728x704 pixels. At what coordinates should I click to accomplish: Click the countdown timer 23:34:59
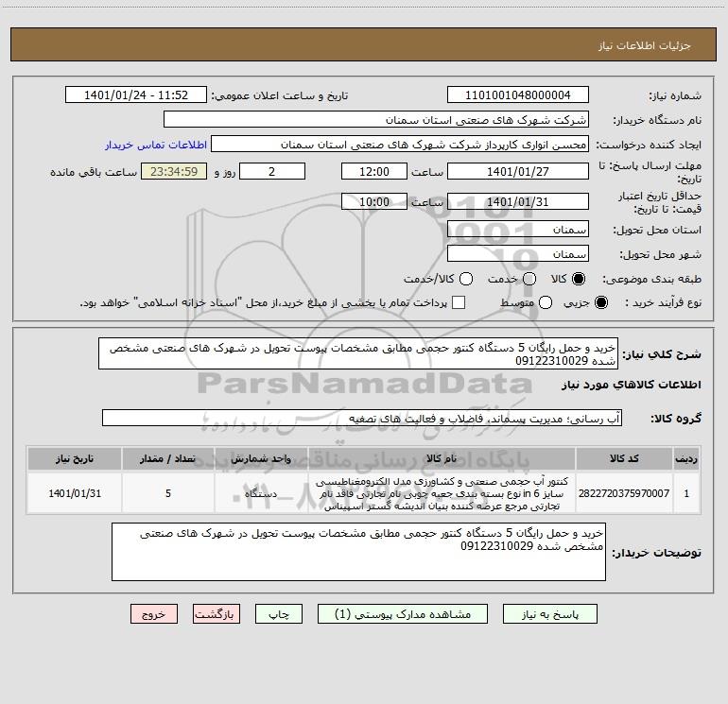(174, 171)
